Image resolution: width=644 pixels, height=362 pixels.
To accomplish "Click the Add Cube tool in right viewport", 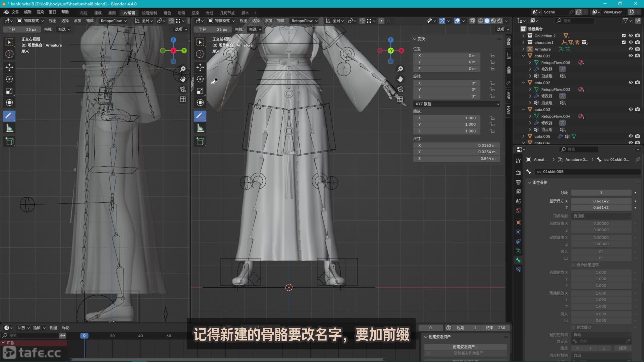I will click(x=200, y=141).
